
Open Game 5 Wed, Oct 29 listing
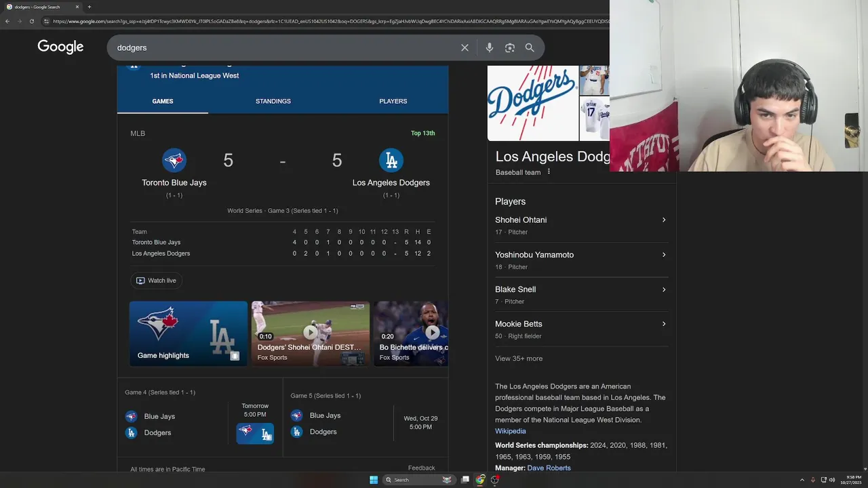pyautogui.click(x=366, y=417)
